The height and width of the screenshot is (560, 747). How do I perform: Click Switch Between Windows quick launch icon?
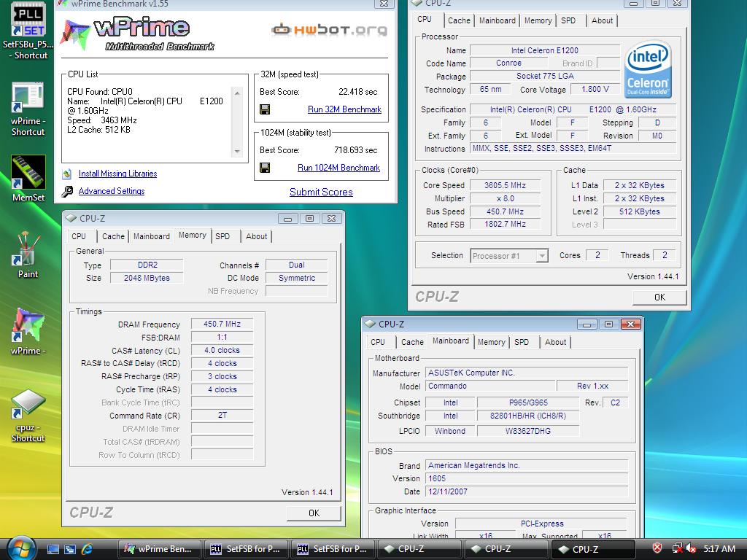tap(70, 549)
